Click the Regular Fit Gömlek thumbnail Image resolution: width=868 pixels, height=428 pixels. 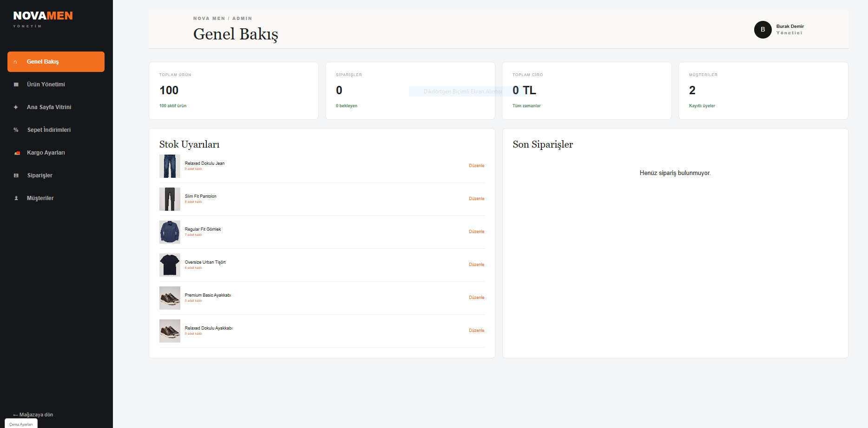(x=170, y=232)
